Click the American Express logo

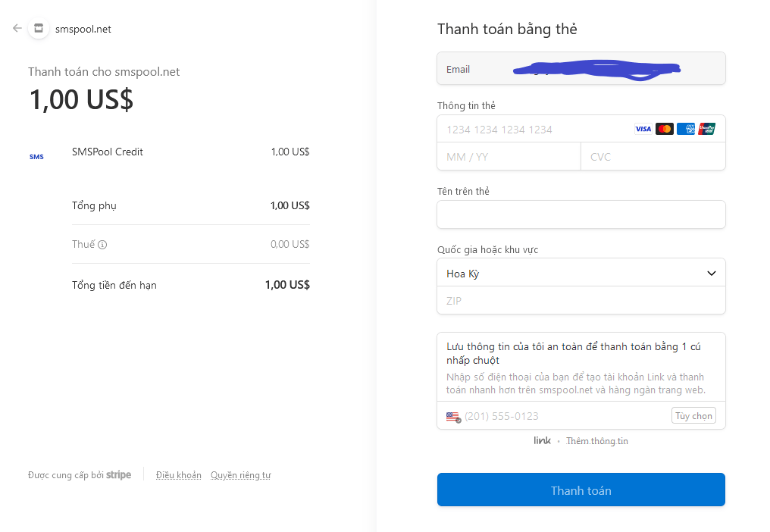click(x=686, y=129)
